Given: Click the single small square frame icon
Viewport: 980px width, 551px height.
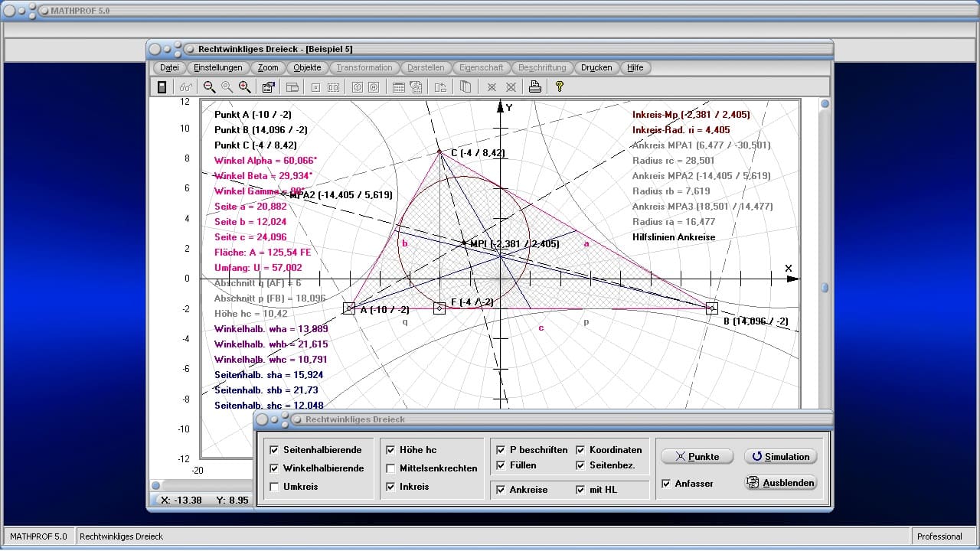Looking at the screenshot, I should click(315, 87).
